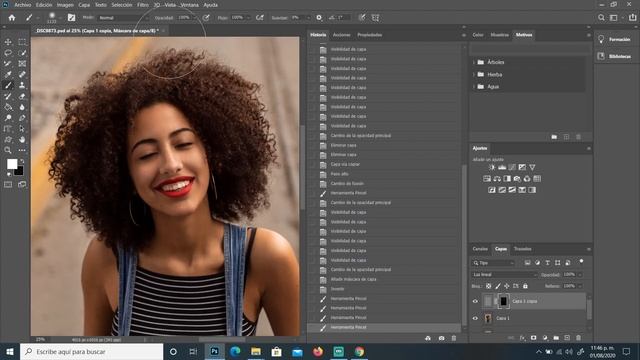
Task: Switch to the Canales tab
Action: point(480,249)
